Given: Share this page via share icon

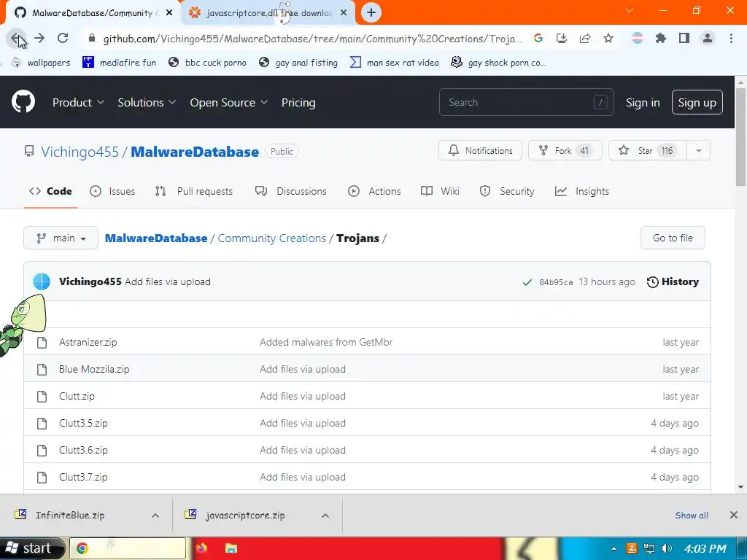Looking at the screenshot, I should tap(585, 38).
